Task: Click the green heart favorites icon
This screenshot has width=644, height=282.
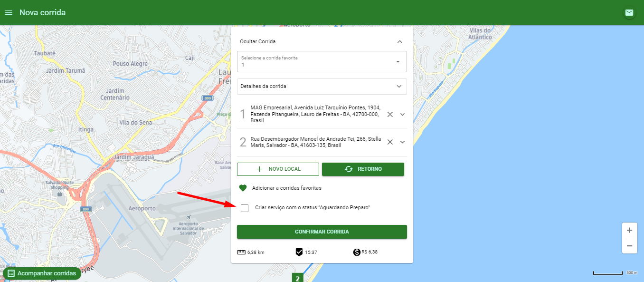Action: pos(243,188)
